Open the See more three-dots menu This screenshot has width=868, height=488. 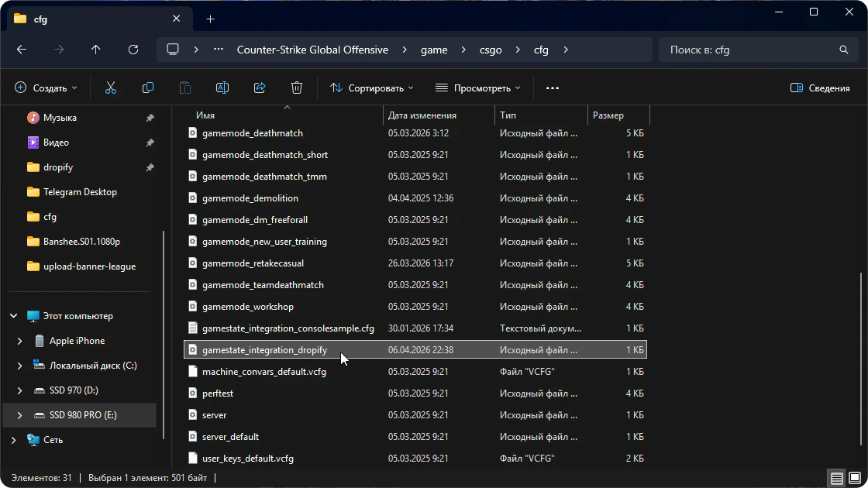pos(553,88)
